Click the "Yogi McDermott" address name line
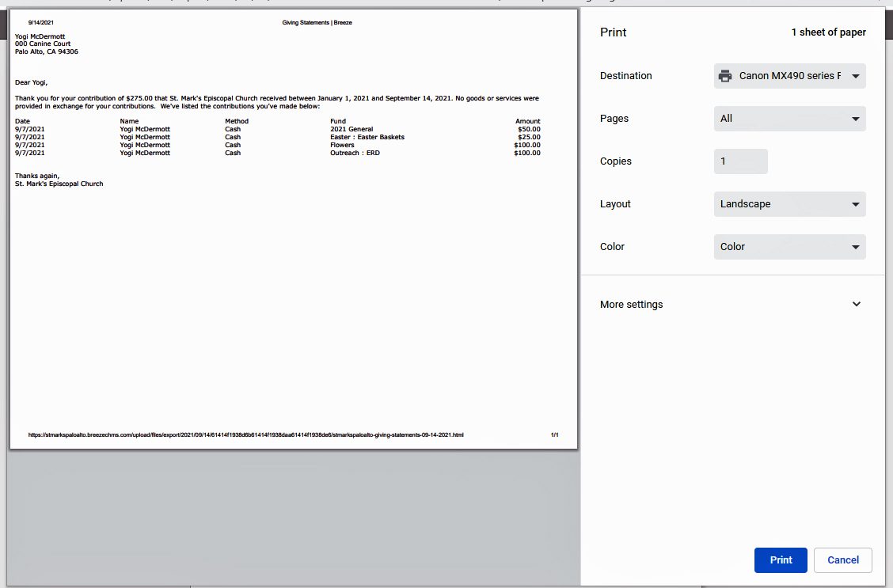The width and height of the screenshot is (893, 588). point(40,36)
